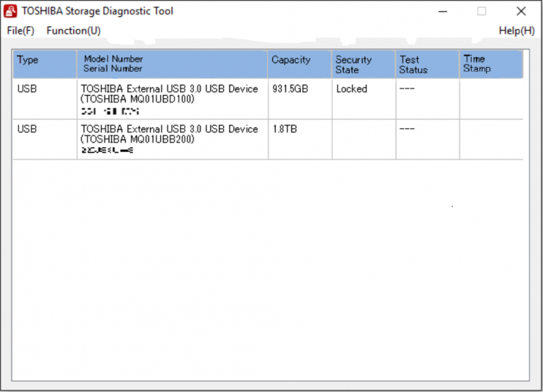
Task: Click the Capacity column header
Action: coord(299,64)
